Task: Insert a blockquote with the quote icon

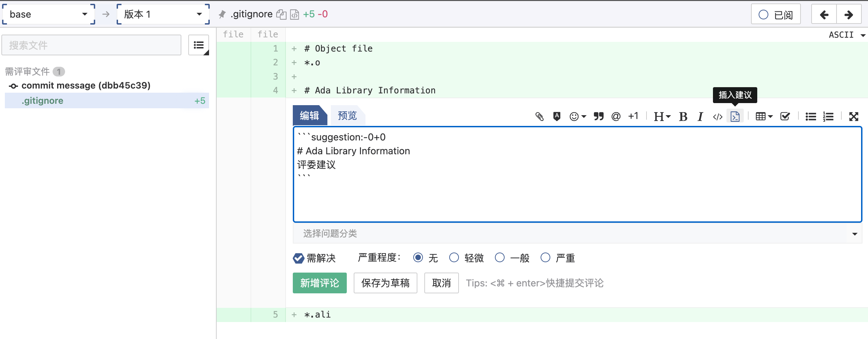Action: 598,117
